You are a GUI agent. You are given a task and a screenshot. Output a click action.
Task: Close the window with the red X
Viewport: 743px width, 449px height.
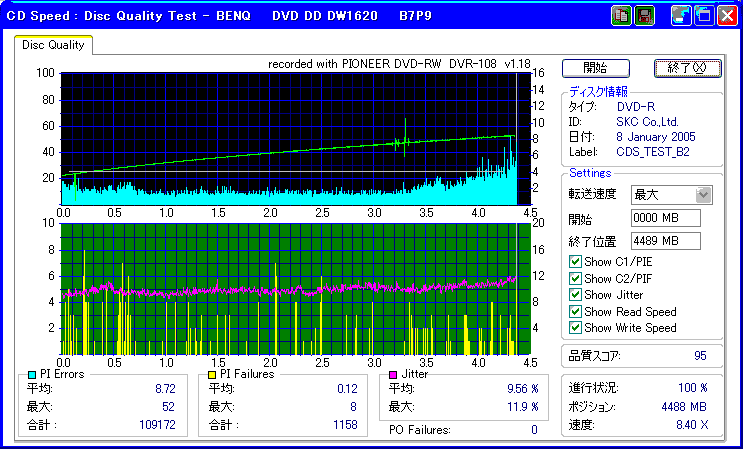pos(727,16)
